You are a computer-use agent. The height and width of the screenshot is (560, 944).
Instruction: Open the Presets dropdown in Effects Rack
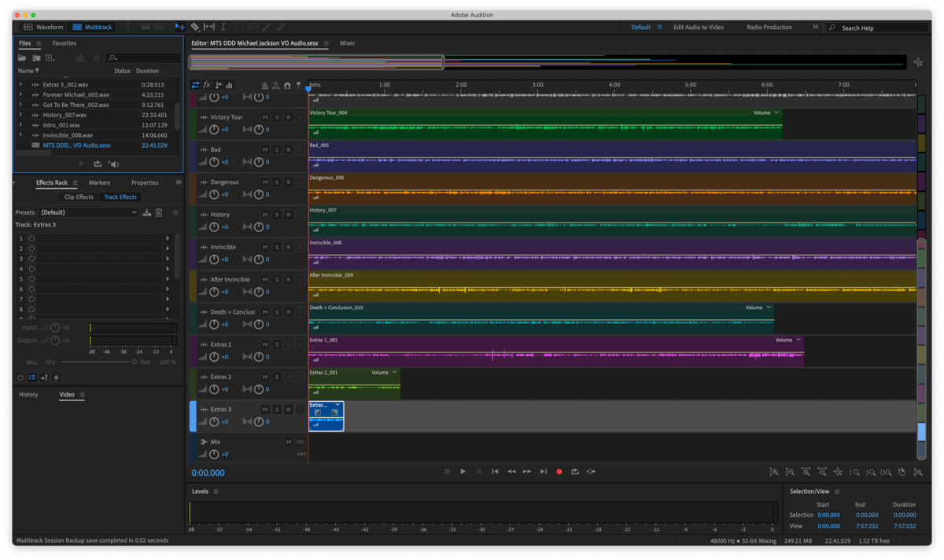point(88,212)
